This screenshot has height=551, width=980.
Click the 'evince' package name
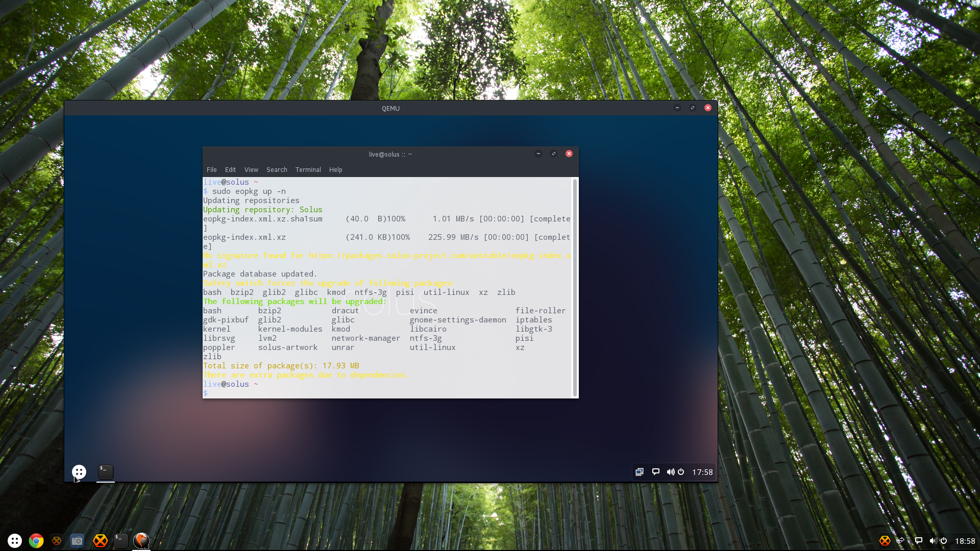(423, 311)
